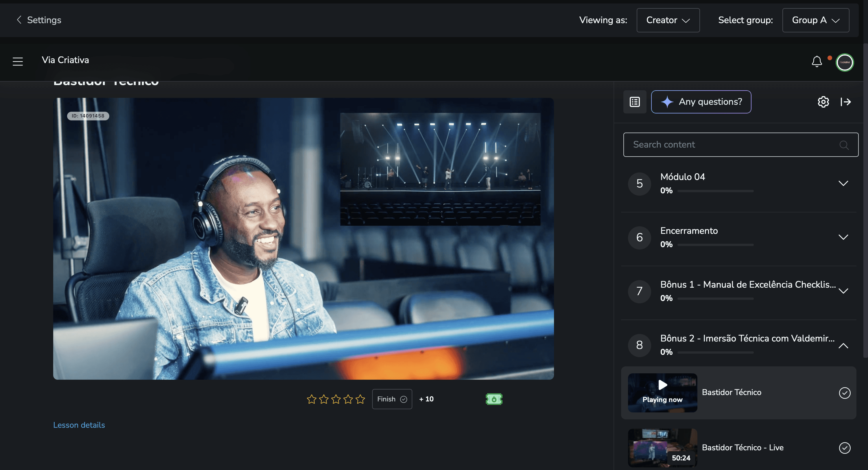
Task: Open the notifications bell
Action: pos(817,62)
